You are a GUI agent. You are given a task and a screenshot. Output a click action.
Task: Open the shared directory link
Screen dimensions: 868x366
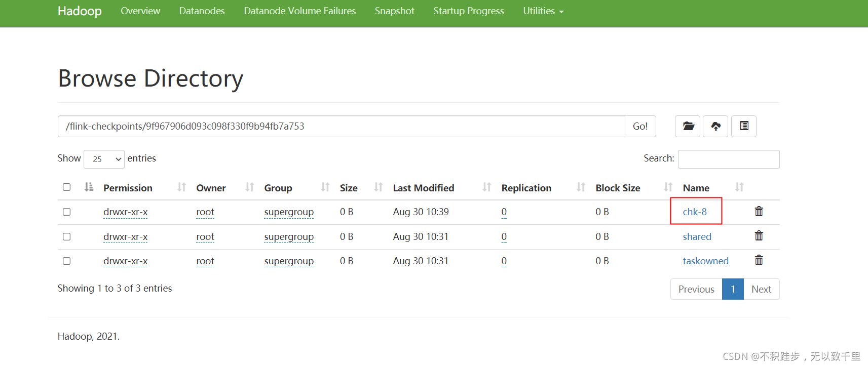point(697,236)
